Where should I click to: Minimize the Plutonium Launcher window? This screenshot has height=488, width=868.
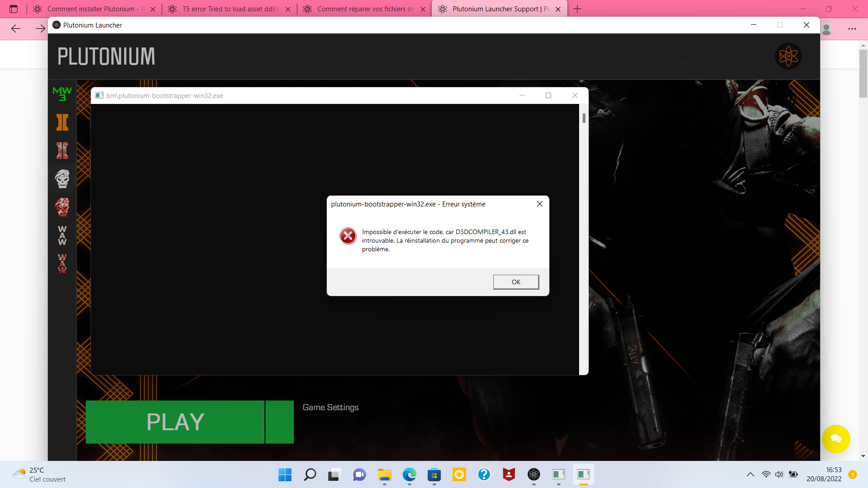pyautogui.click(x=754, y=25)
